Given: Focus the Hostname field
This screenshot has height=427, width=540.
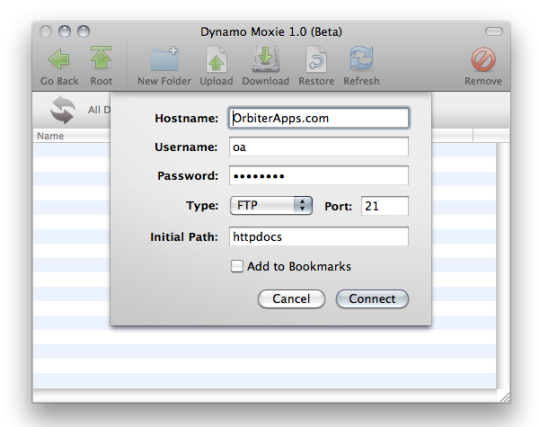Looking at the screenshot, I should click(319, 118).
